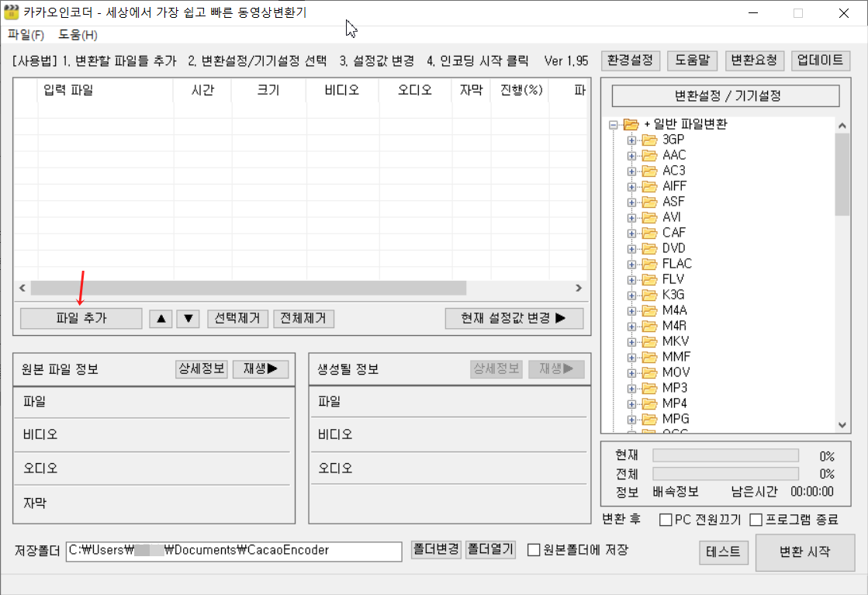Click the 파일 추가 button
Screen dimensions: 868x595
tap(81, 318)
